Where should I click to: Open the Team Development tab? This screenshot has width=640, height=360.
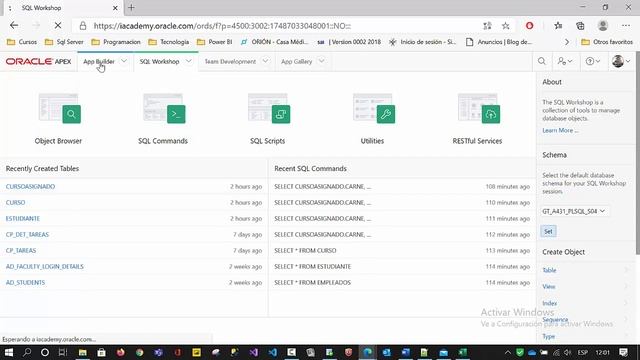tap(230, 61)
